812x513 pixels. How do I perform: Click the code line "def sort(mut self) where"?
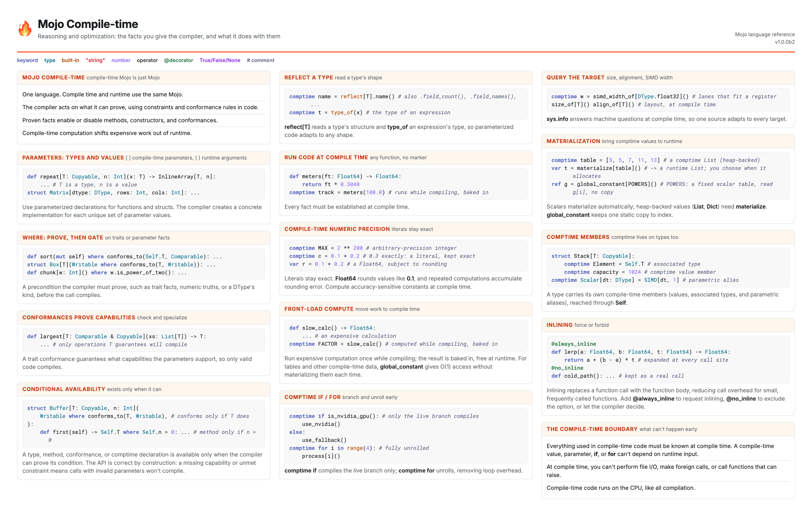(124, 256)
